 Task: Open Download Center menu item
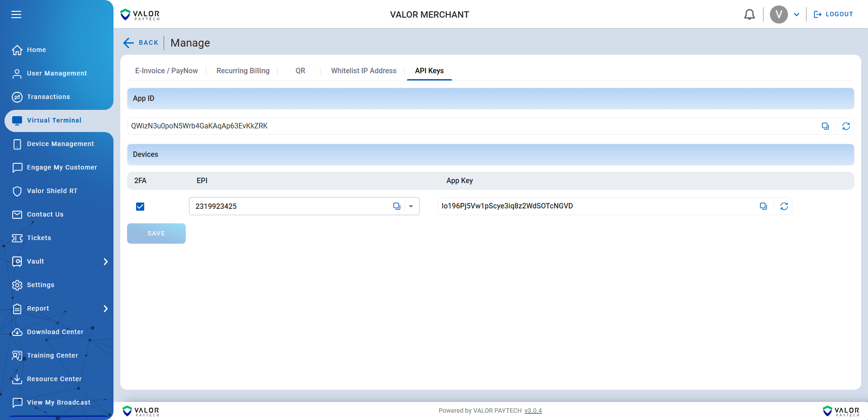pyautogui.click(x=55, y=332)
